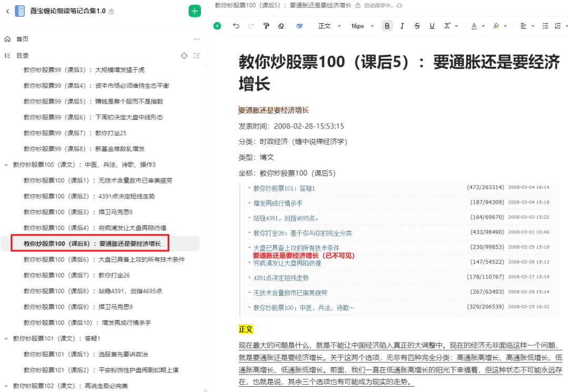Insert a bulleted list

click(x=545, y=26)
